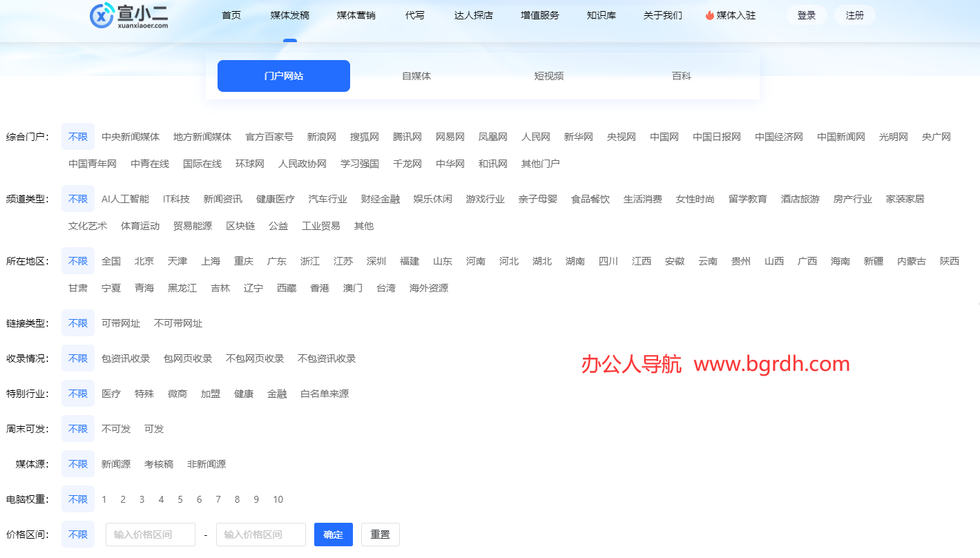
Task: Choose 包资讯收录 option
Action: tap(126, 358)
